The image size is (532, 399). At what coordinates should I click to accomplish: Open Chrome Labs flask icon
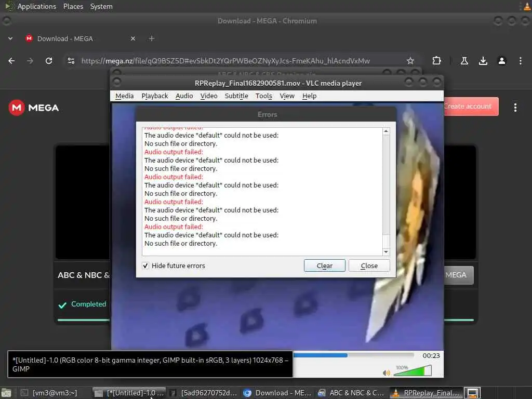coord(464,61)
